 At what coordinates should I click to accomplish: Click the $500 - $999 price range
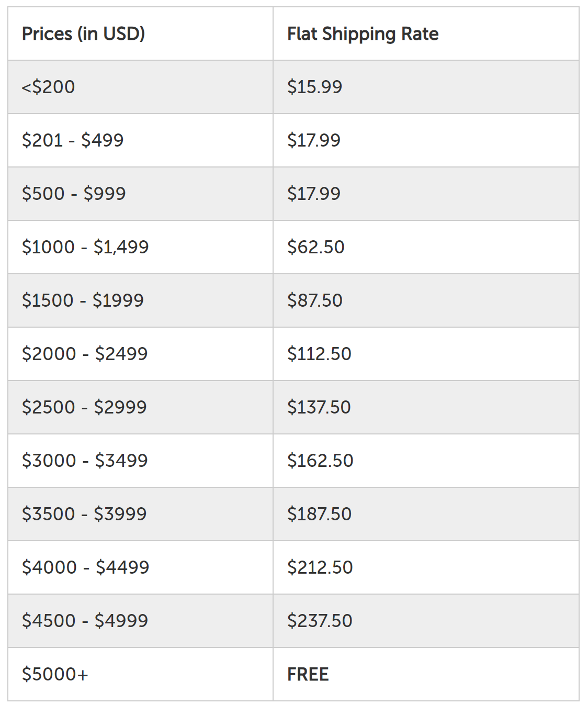pos(74,194)
